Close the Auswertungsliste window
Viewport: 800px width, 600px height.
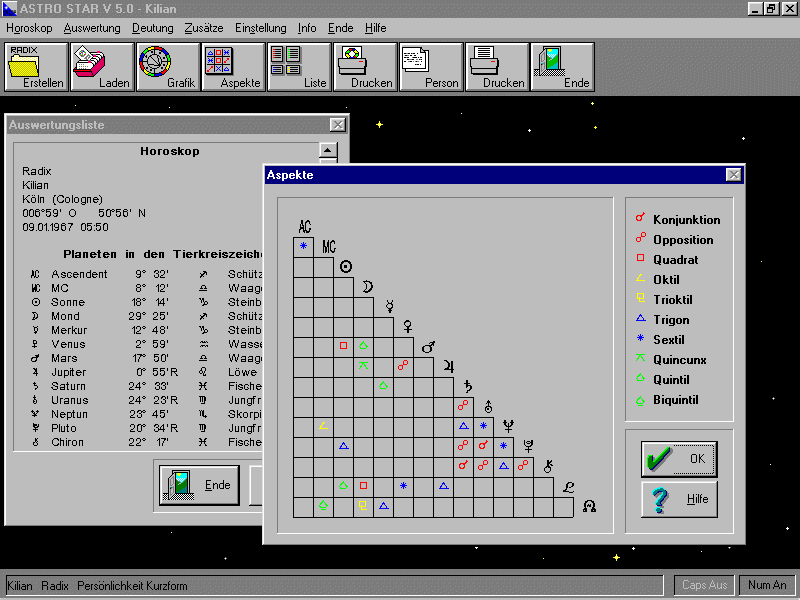pyautogui.click(x=338, y=125)
